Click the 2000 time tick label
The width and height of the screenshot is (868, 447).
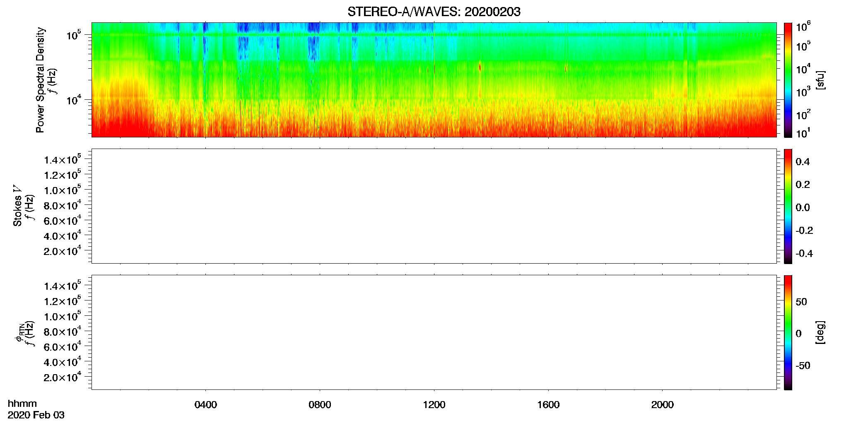(662, 405)
